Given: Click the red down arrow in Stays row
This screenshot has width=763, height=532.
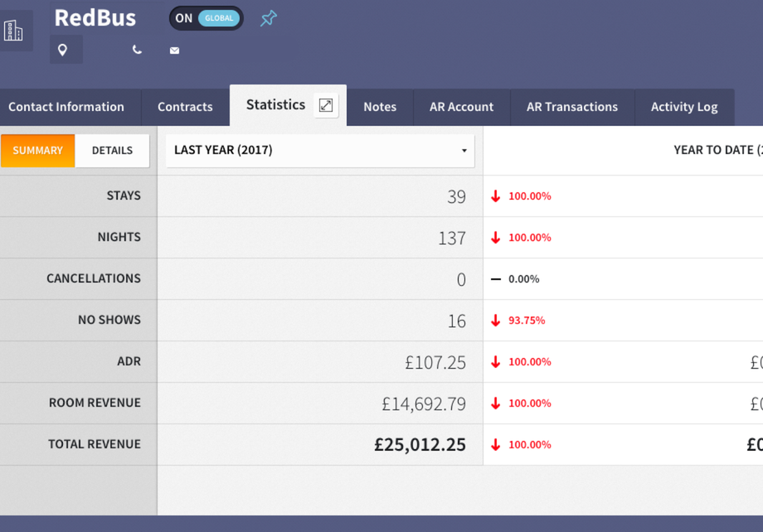Looking at the screenshot, I should (x=495, y=196).
